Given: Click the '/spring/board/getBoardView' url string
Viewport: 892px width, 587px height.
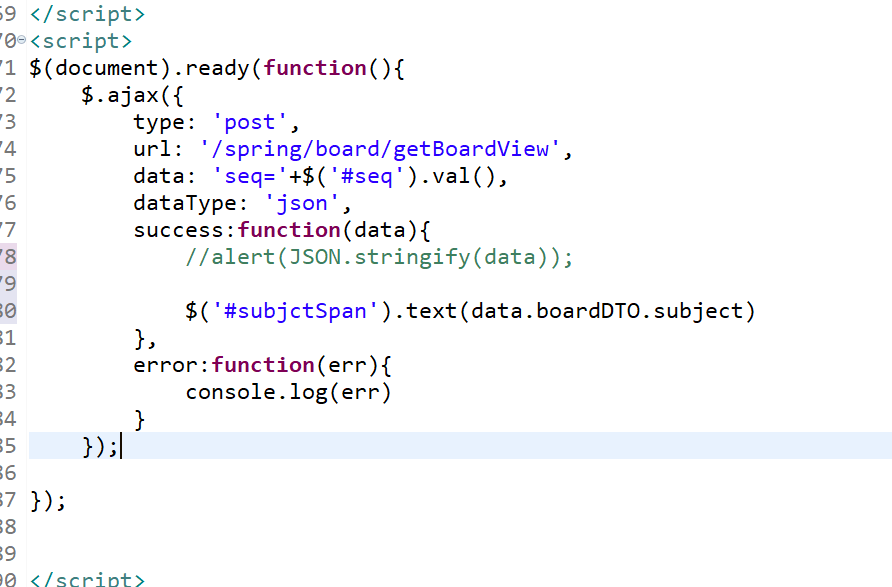Looking at the screenshot, I should point(380,149).
